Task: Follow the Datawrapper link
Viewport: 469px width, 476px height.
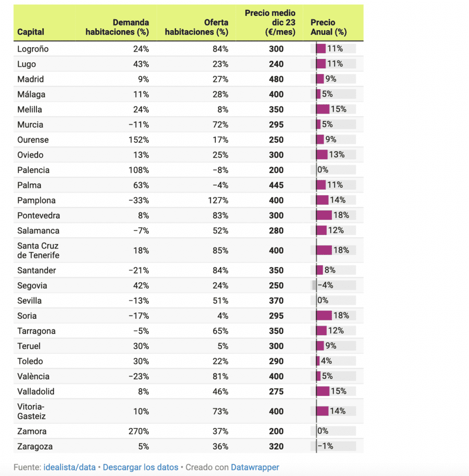Action: [x=255, y=467]
